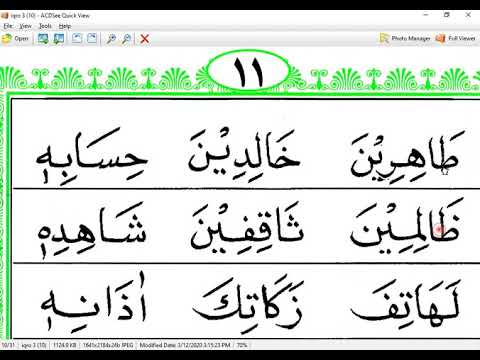Click the file size entry in status bar
Viewport: 480px width, 360px height.
[65, 345]
